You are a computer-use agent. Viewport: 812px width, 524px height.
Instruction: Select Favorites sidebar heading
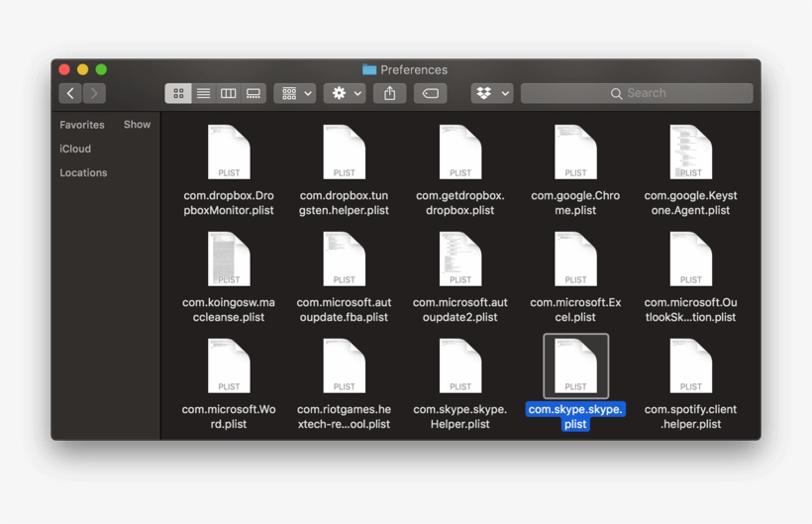click(82, 125)
